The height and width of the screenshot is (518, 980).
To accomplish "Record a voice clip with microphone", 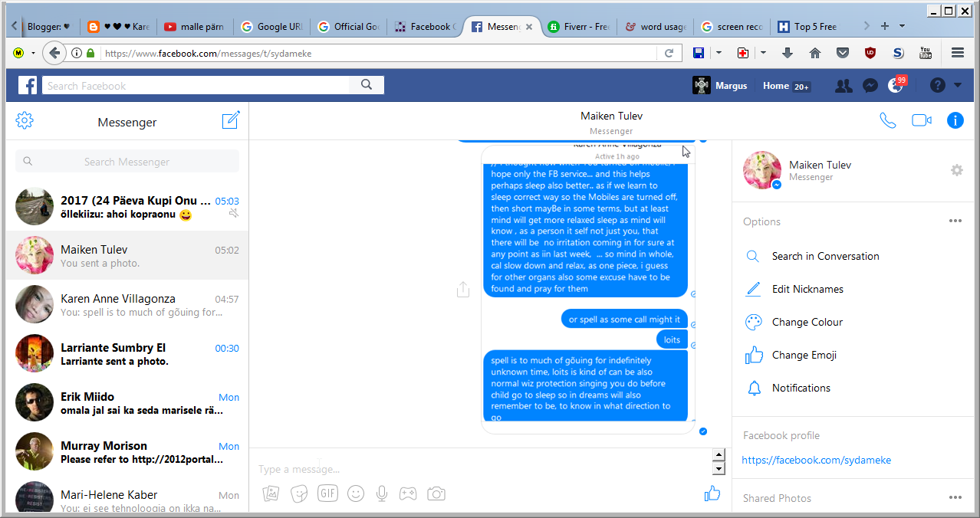I will (x=382, y=493).
